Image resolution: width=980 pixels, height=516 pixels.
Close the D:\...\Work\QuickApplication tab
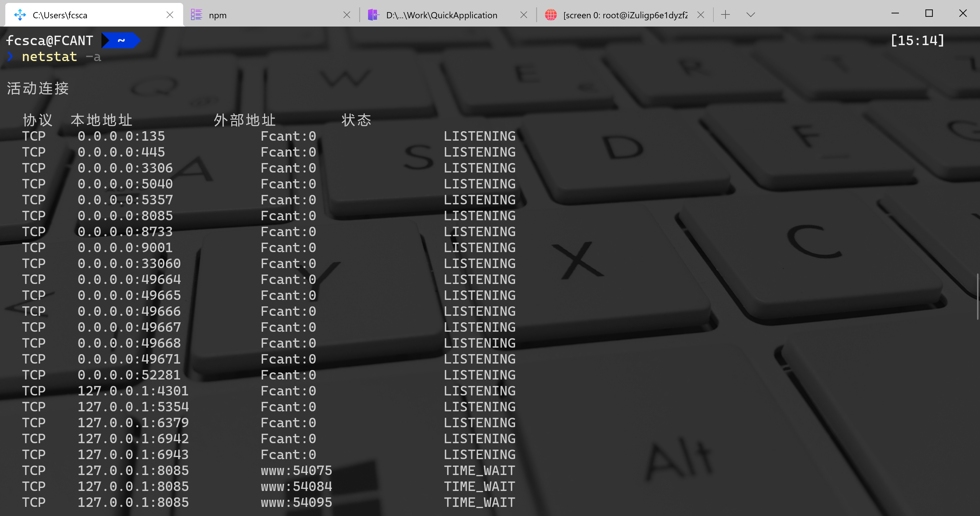tap(523, 15)
